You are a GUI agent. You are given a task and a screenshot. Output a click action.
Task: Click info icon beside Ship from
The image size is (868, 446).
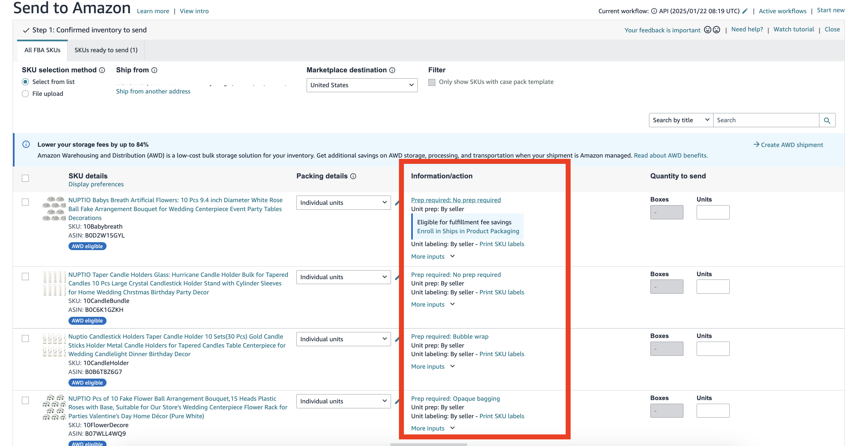(154, 70)
